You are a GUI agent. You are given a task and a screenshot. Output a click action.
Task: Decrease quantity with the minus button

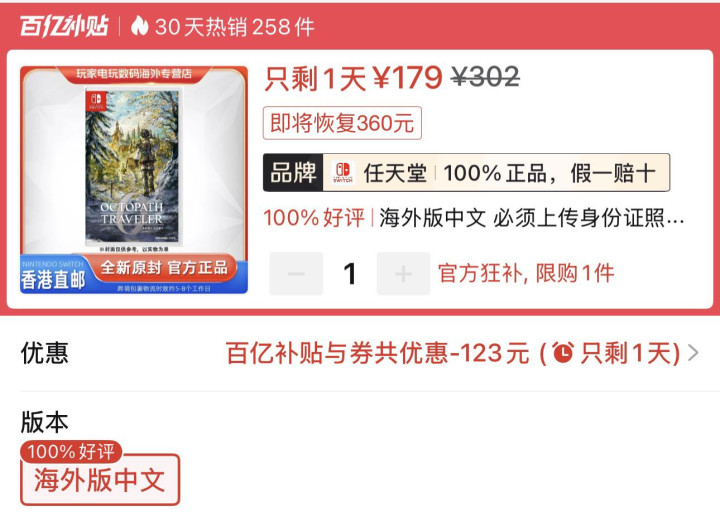[x=296, y=274]
